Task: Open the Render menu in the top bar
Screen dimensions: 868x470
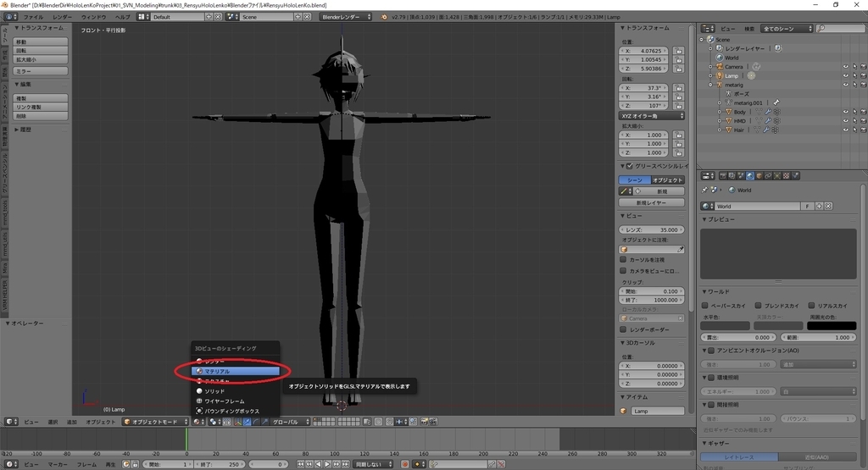Action: (62, 17)
